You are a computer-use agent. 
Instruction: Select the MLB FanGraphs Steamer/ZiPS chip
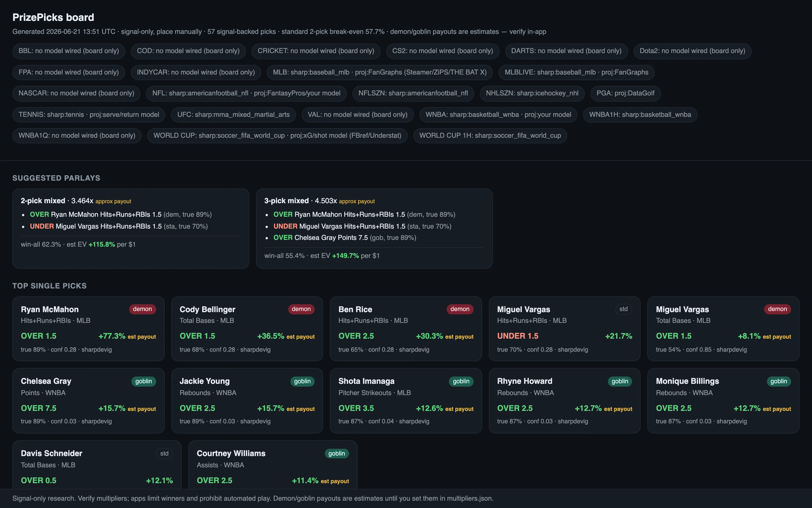tap(379, 72)
